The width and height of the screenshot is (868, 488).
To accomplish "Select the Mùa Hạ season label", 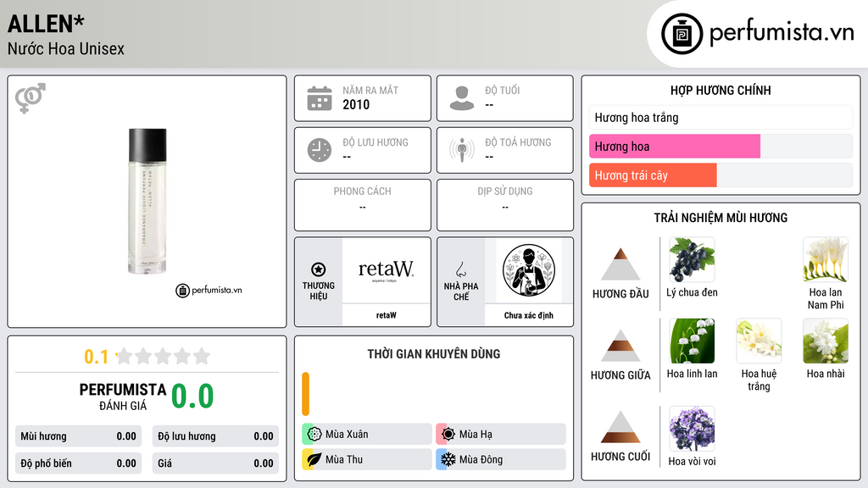I will point(476,435).
